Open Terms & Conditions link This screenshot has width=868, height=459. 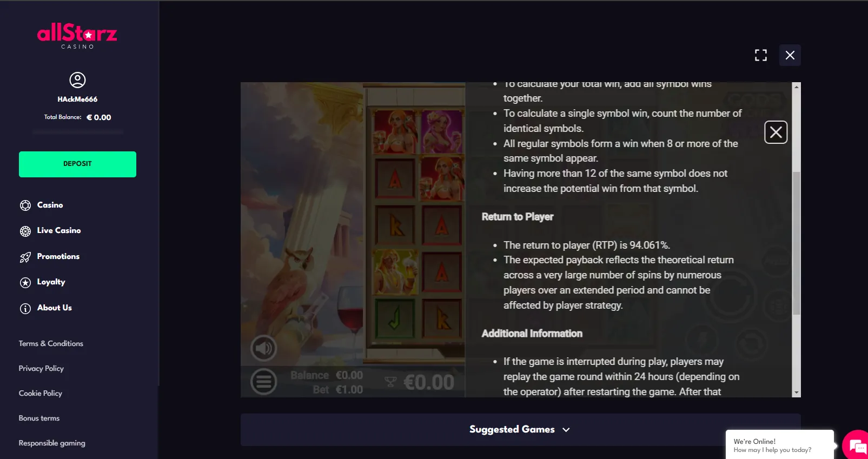point(51,343)
